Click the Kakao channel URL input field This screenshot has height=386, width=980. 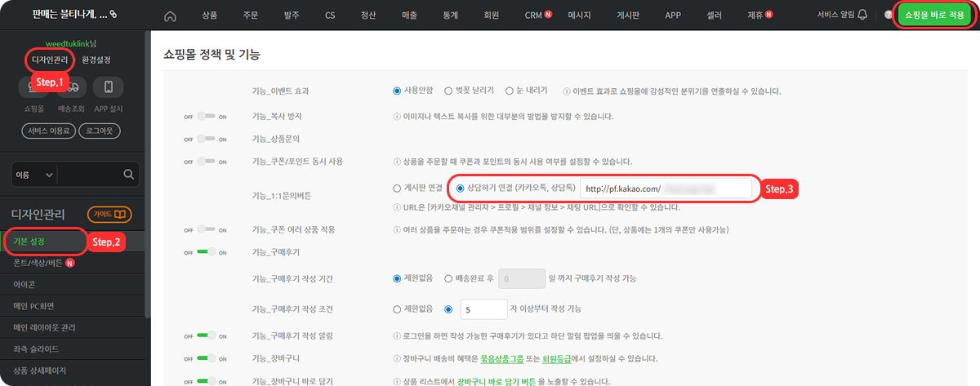pyautogui.click(x=666, y=189)
